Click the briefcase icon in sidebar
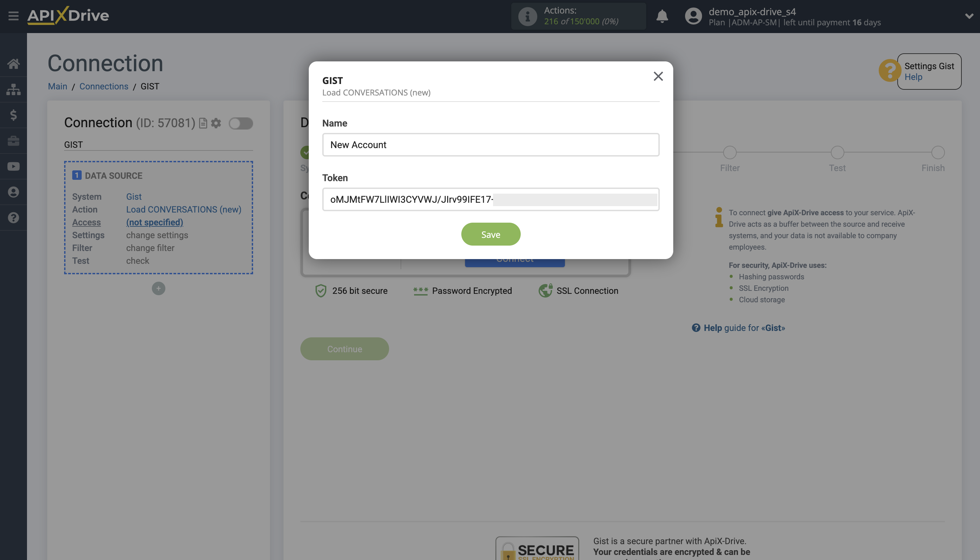 click(13, 140)
